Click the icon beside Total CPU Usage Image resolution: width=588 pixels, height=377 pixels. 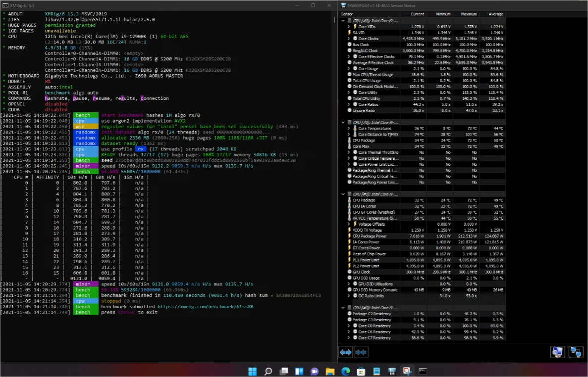click(x=350, y=81)
